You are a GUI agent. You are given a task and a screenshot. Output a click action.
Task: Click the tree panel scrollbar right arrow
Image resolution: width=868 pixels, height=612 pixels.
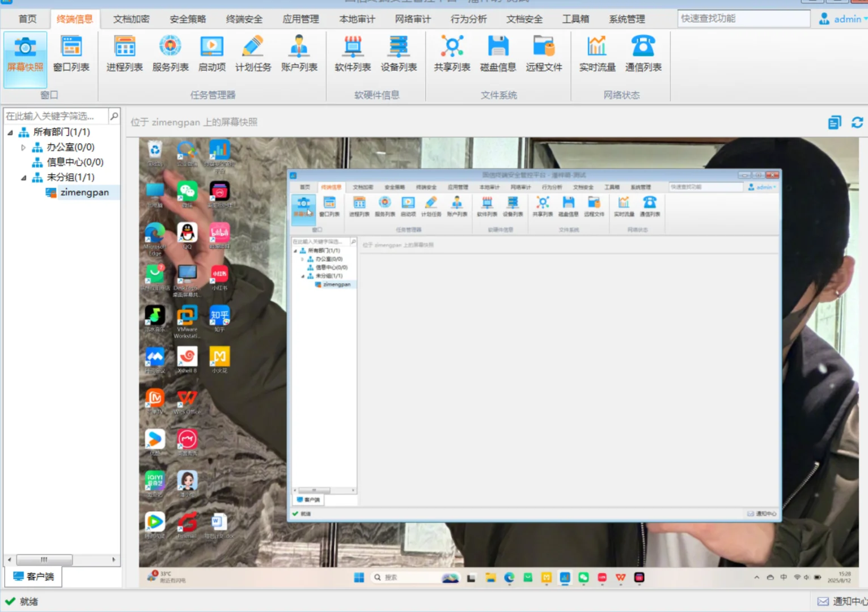(x=114, y=560)
